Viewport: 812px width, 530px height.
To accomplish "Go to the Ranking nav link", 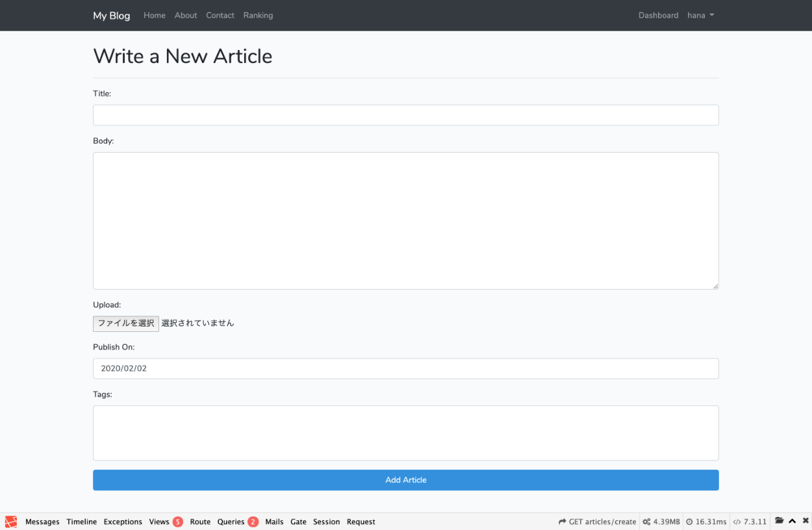I will click(258, 16).
